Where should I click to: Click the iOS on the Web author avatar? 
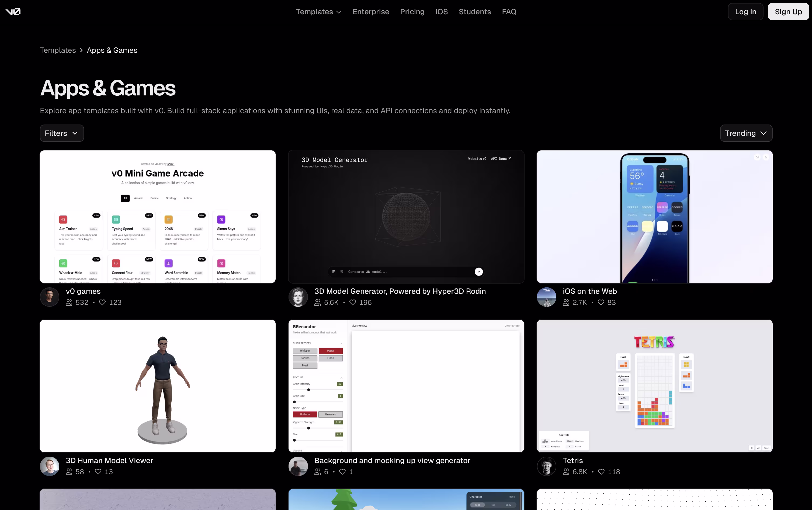546,297
